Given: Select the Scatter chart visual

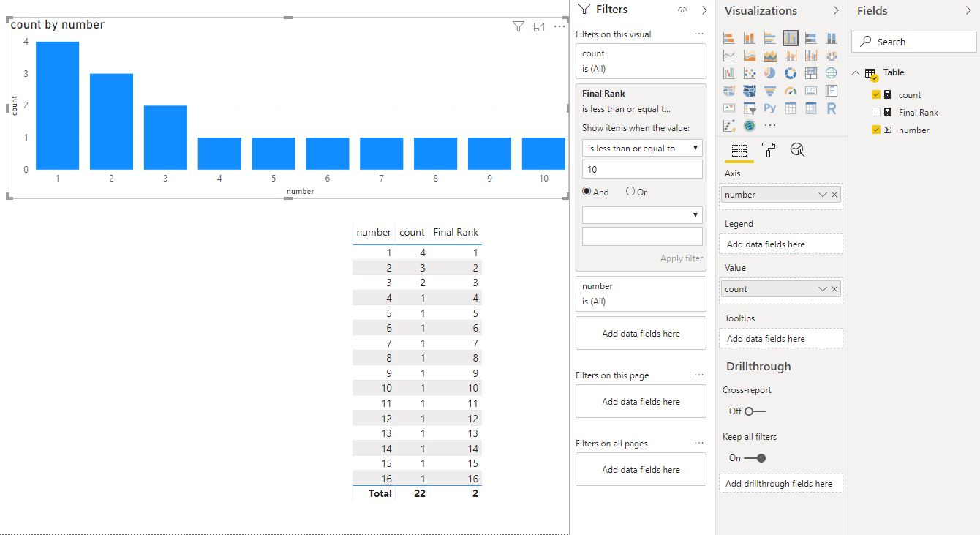Looking at the screenshot, I should (x=750, y=73).
